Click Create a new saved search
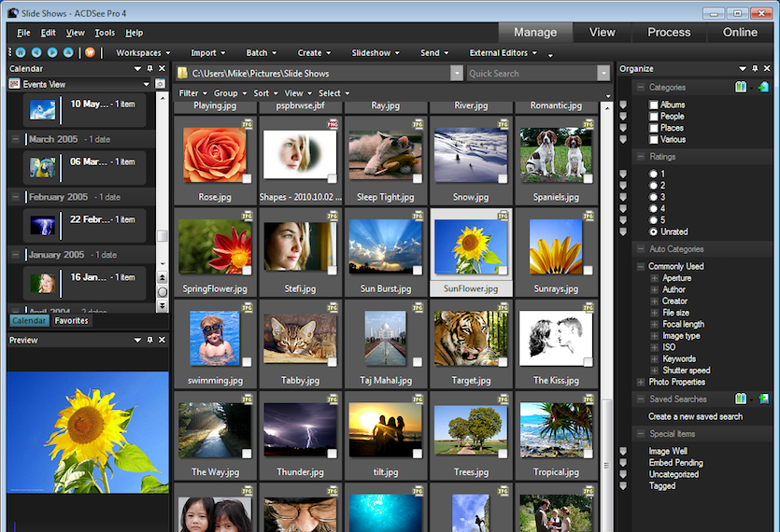Screen dimensions: 780x532 (x=695, y=416)
